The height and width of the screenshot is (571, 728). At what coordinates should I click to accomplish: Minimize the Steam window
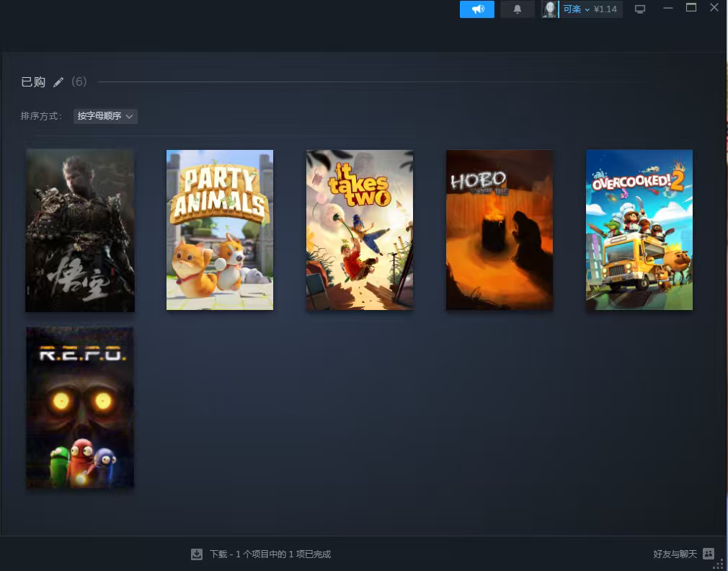pos(668,8)
